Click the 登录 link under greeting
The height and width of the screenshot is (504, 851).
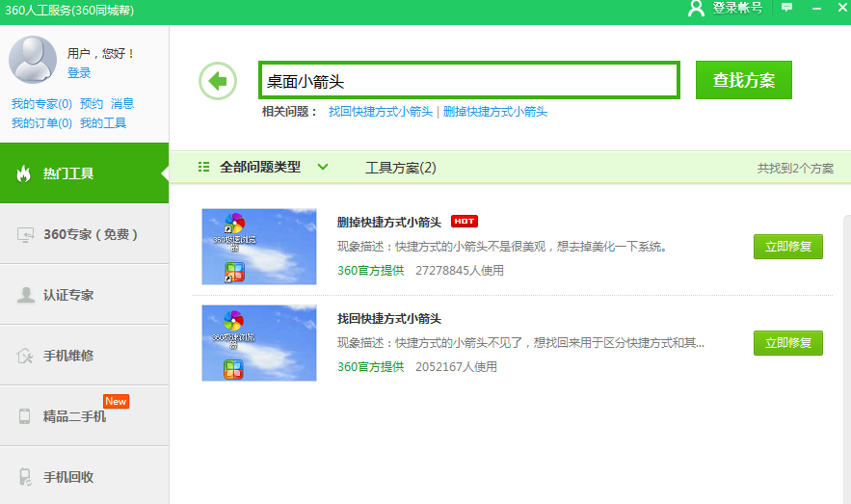pyautogui.click(x=79, y=72)
